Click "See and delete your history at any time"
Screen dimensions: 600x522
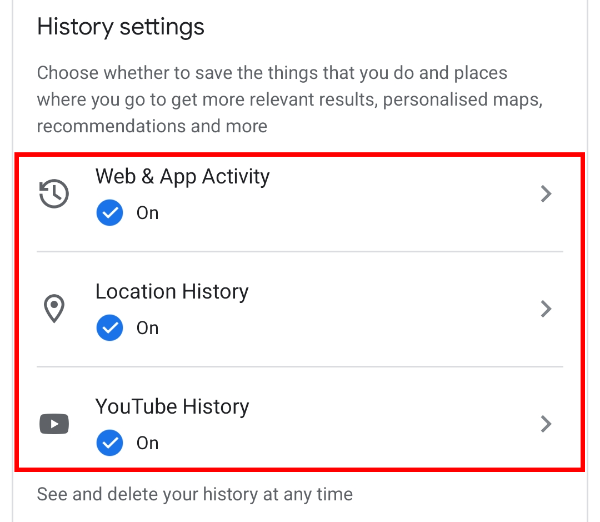click(195, 494)
